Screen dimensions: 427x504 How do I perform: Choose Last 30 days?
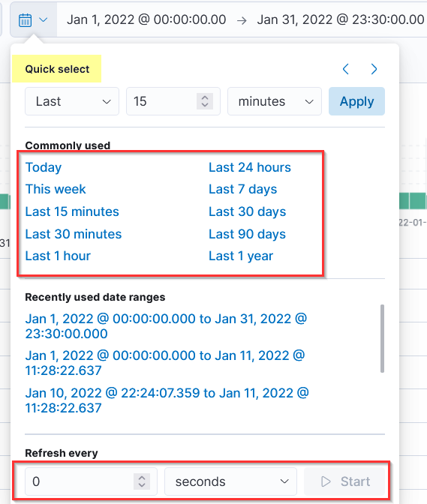[x=247, y=211]
